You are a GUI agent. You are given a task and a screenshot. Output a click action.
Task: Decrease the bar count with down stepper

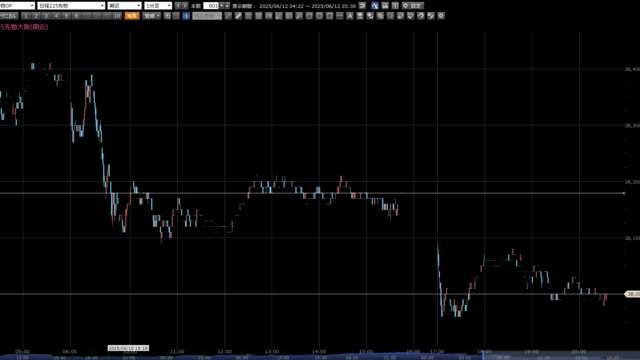coord(222,6)
